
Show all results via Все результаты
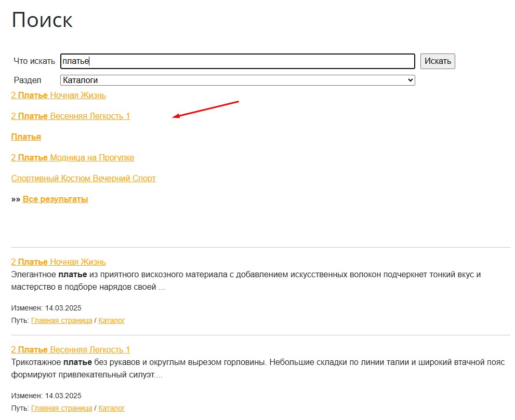click(x=55, y=199)
